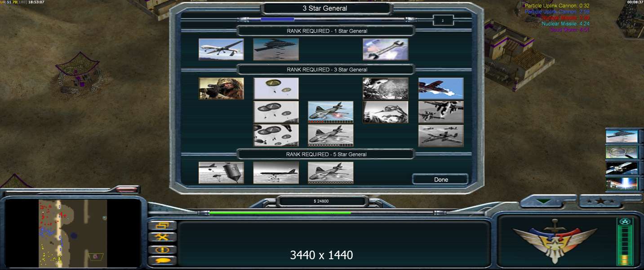The height and width of the screenshot is (270, 644).
Task: Select the upper grayscale icon left of the A-10
Action: pos(386,89)
